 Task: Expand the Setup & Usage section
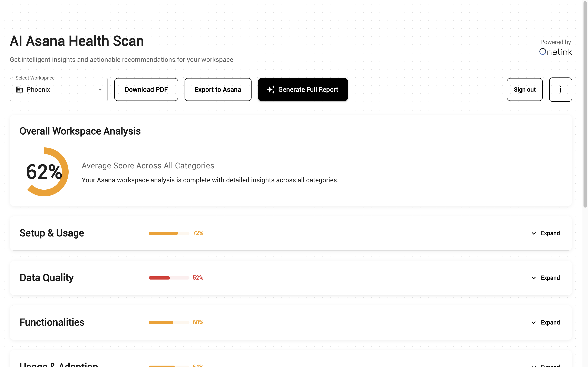point(550,233)
